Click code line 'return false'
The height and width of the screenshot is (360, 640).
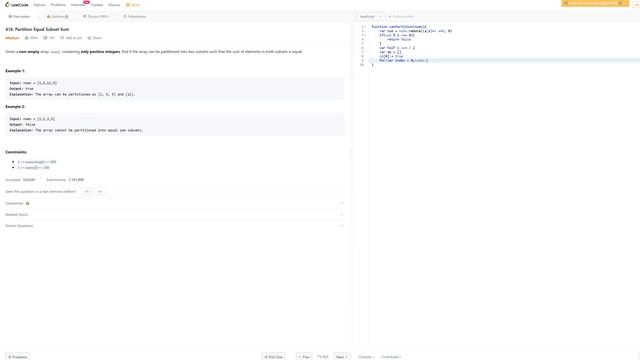tap(399, 40)
